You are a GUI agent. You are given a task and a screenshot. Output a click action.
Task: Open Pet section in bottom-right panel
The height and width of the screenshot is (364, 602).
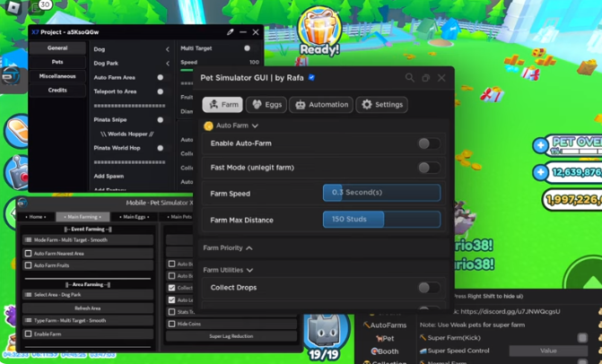pyautogui.click(x=385, y=338)
